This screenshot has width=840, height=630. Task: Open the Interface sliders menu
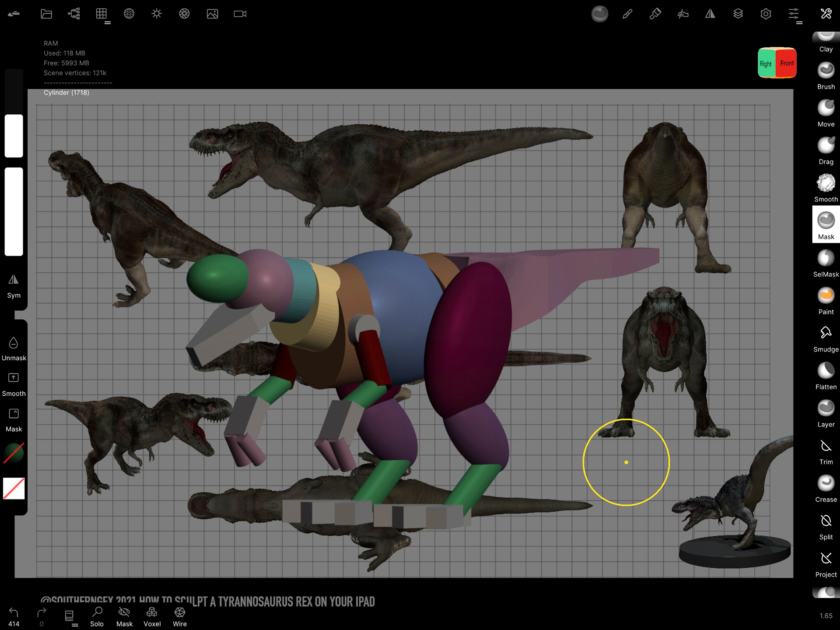click(794, 14)
